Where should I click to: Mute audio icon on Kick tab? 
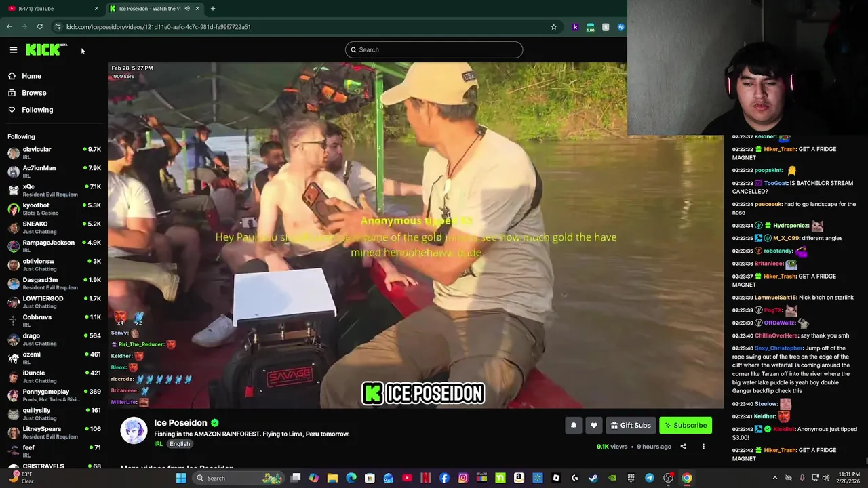(x=187, y=9)
